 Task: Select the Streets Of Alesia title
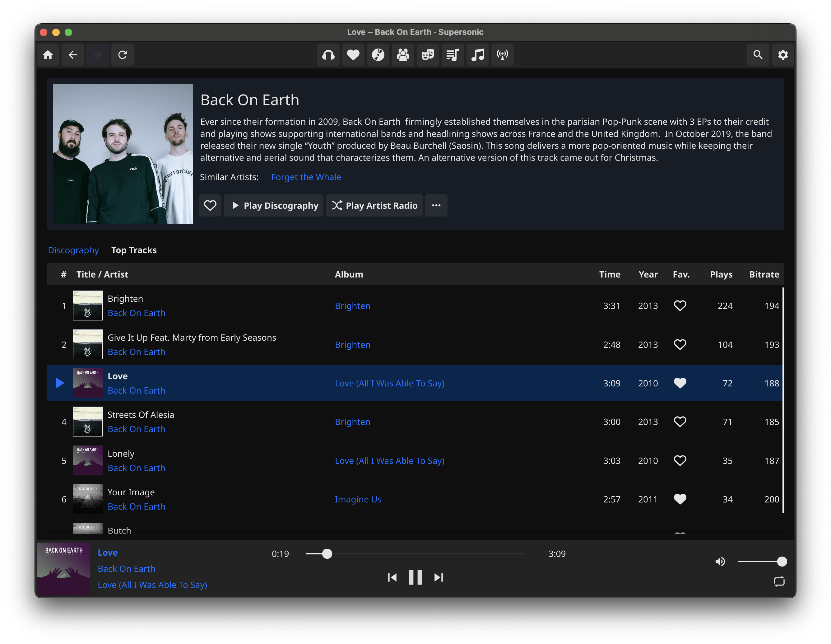141,414
